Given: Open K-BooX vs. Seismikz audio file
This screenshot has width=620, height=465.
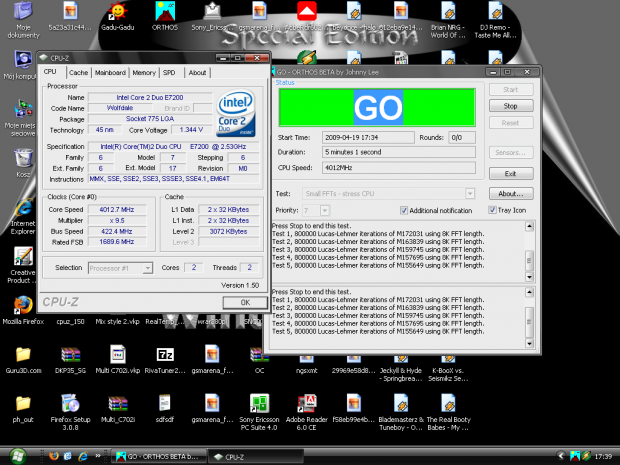Looking at the screenshot, I should [x=448, y=370].
